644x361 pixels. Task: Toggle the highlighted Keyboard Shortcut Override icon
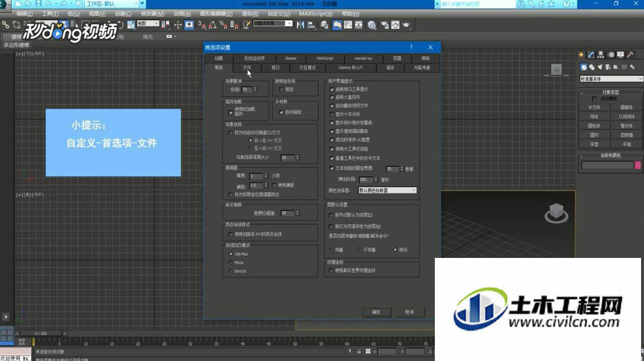[x=189, y=25]
